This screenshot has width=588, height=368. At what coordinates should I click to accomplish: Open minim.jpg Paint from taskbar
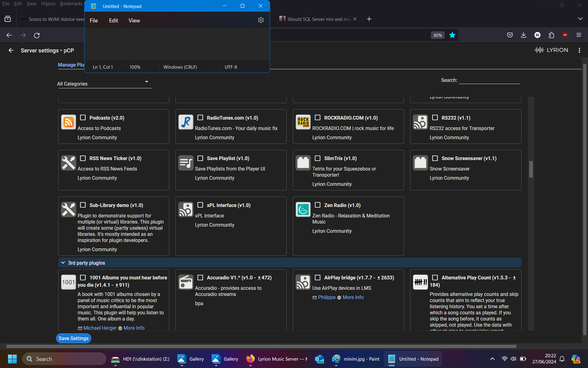click(x=356, y=359)
